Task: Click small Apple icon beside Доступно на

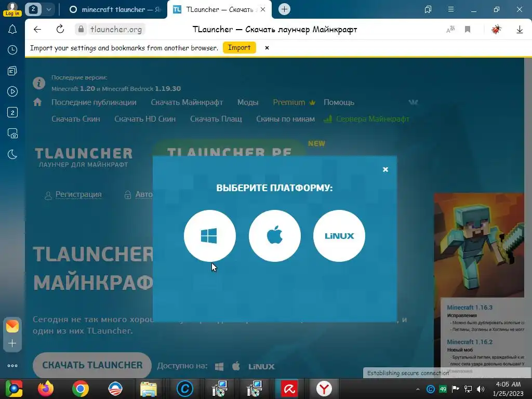Action: coord(236,366)
